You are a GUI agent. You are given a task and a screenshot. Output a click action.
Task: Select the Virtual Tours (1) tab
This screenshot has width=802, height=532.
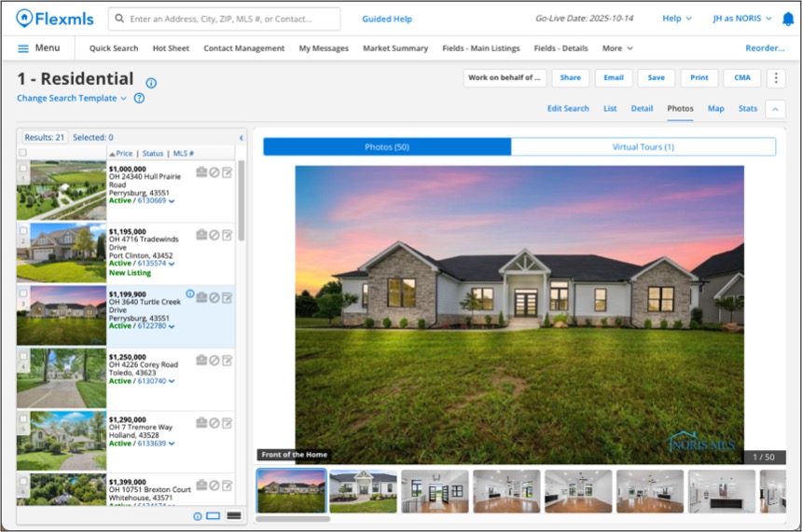[643, 147]
